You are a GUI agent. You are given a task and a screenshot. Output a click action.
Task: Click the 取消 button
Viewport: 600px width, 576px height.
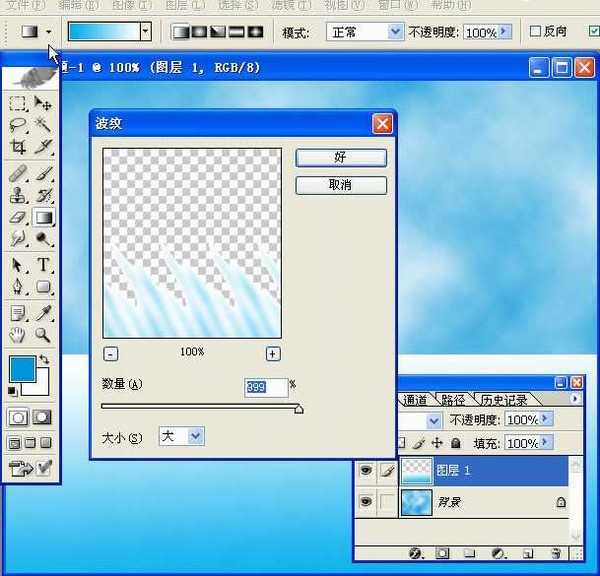click(341, 185)
